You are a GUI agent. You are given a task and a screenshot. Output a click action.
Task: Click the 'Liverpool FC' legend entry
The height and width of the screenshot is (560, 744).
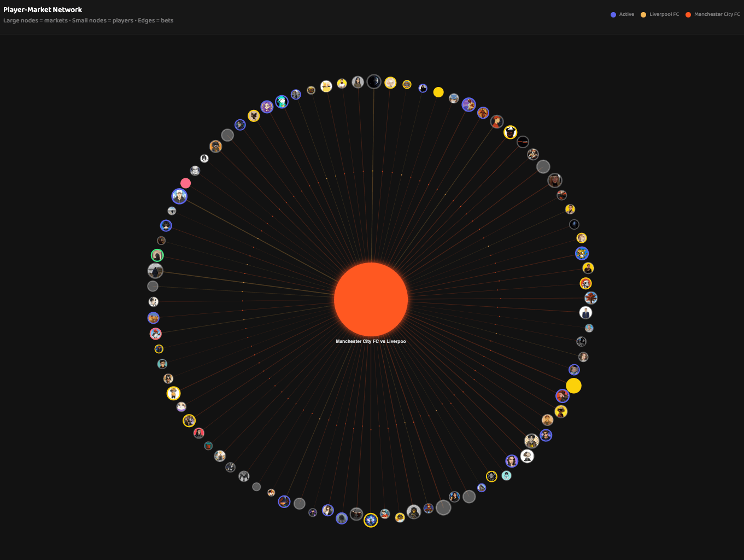(660, 14)
